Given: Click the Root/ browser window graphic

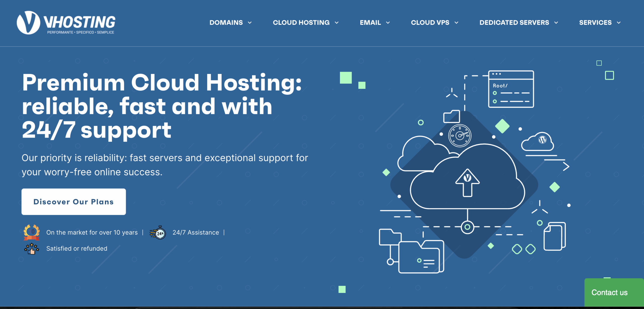Looking at the screenshot, I should 511,89.
